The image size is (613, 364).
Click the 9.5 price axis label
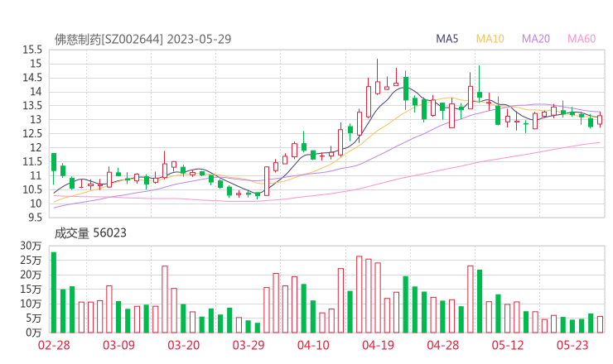pos(35,218)
